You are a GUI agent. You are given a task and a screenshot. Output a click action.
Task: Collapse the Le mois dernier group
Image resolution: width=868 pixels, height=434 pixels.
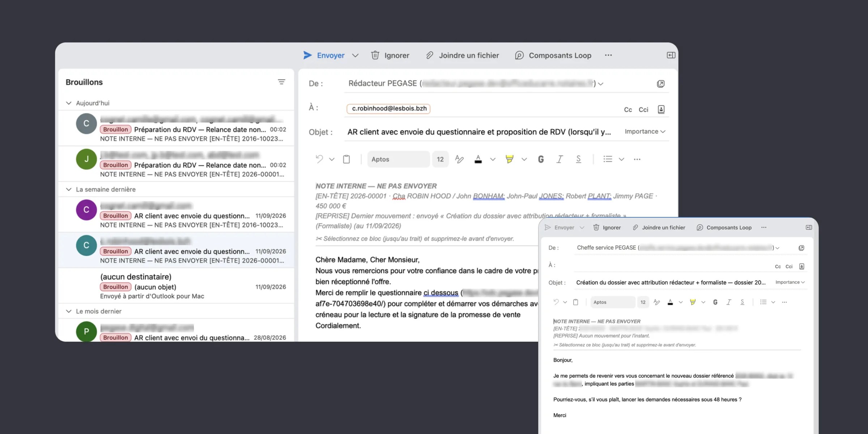coord(69,311)
